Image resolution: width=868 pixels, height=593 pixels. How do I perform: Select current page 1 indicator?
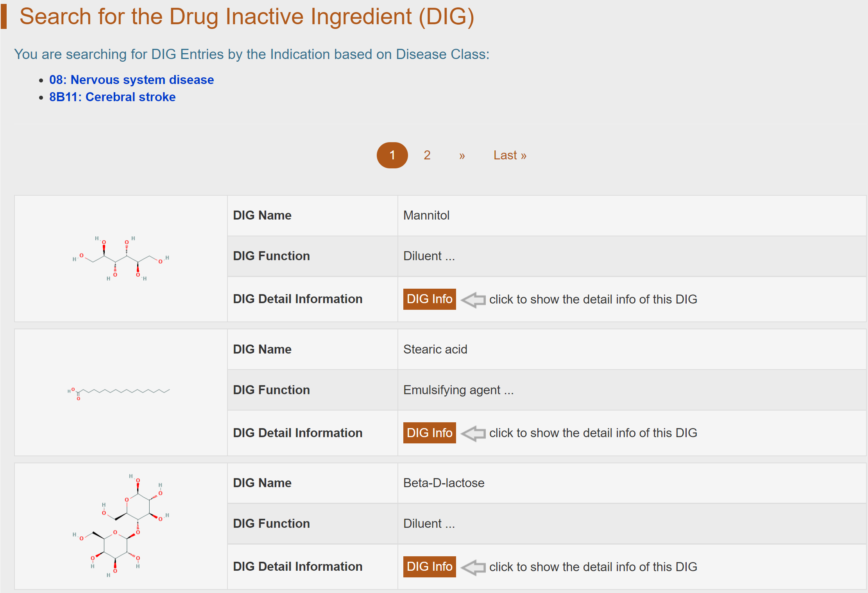click(x=392, y=155)
